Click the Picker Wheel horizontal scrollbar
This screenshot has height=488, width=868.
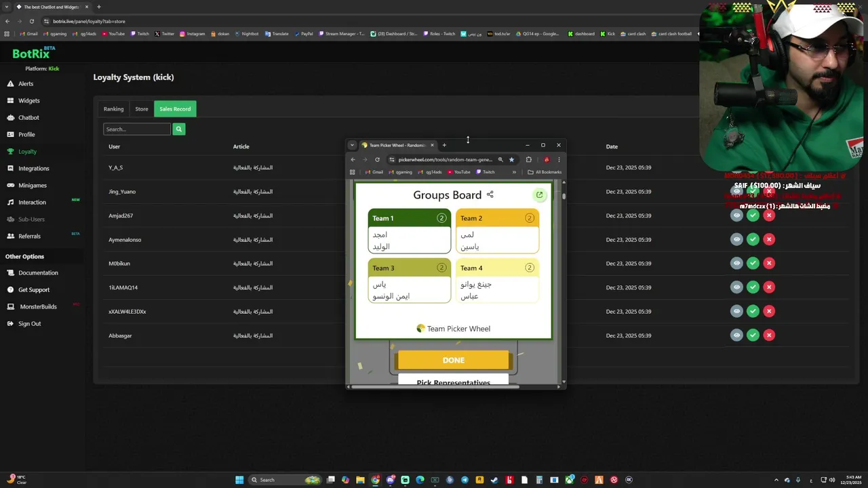435,386
